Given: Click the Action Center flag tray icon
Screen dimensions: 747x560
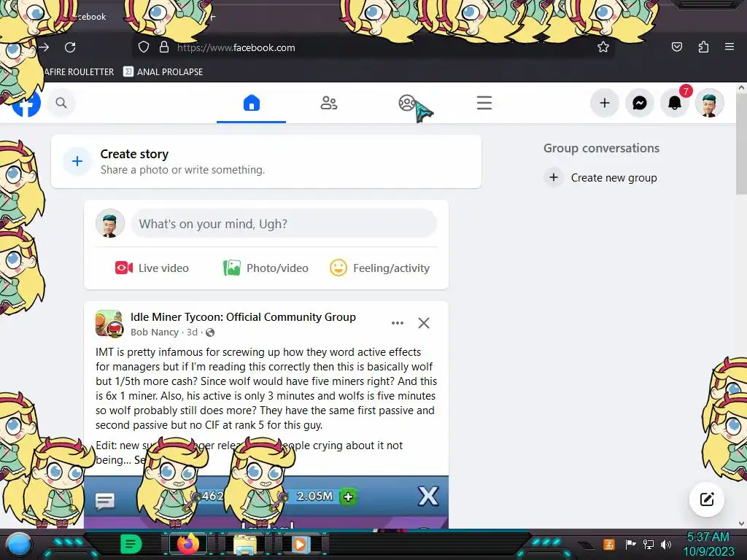Looking at the screenshot, I should (631, 544).
